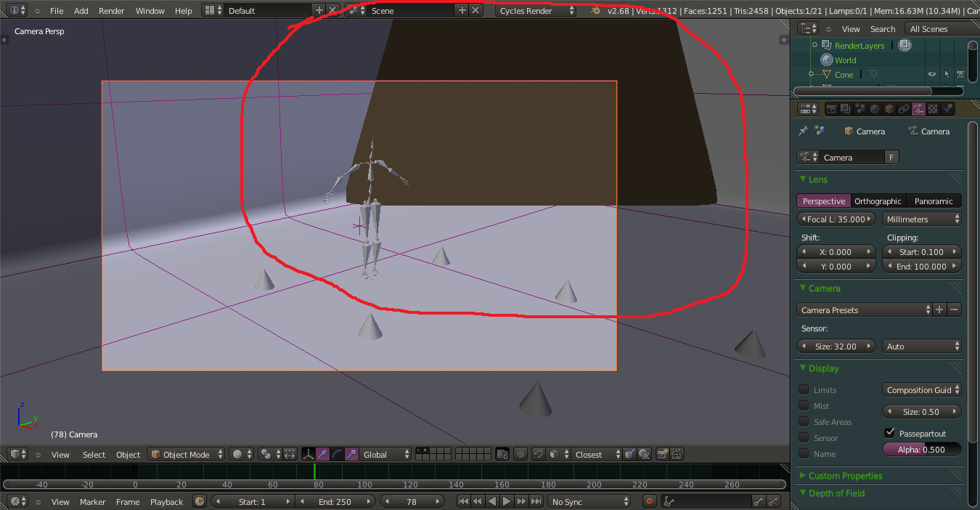The image size is (980, 510).
Task: Open the Physics properties tab icon
Action: click(947, 109)
